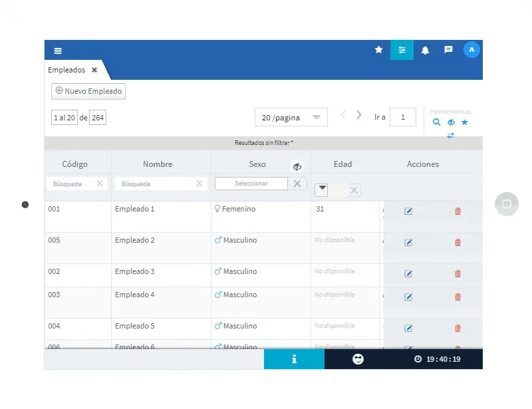Go to previous page arrow
The width and height of the screenshot is (532, 409).
[343, 115]
